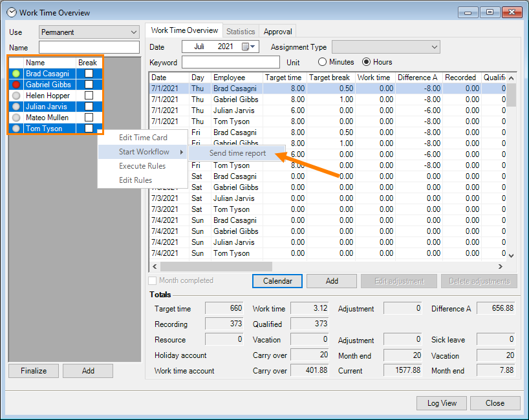Choose Send time report menu entry

237,153
